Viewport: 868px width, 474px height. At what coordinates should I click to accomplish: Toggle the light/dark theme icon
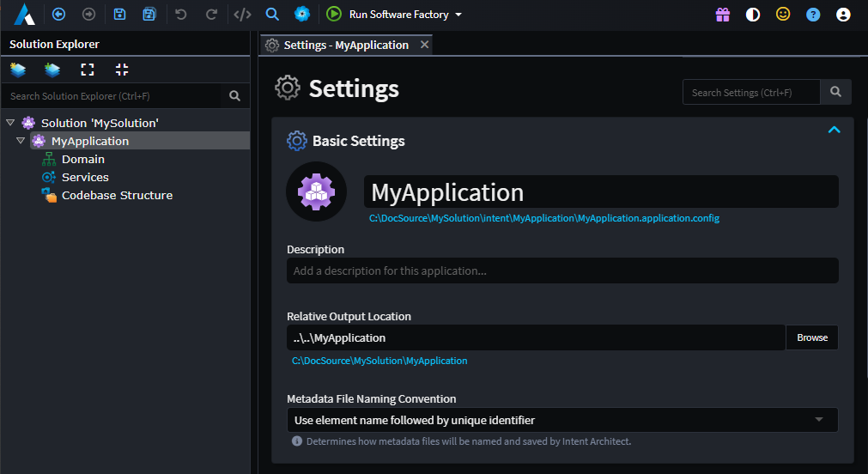coord(753,15)
